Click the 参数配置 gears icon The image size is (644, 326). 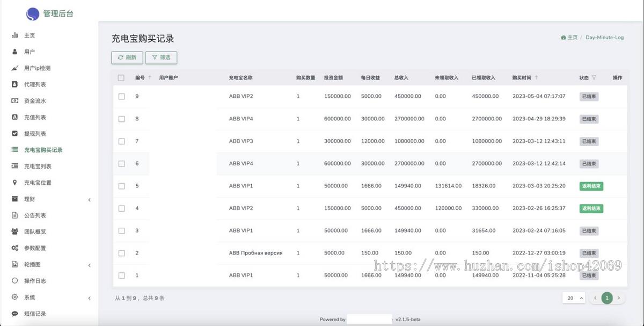click(15, 248)
